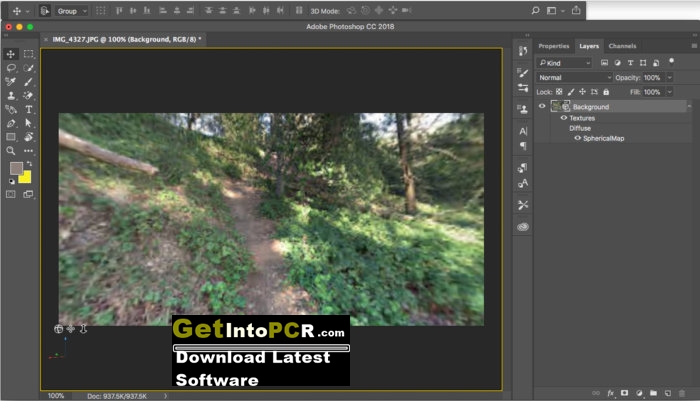Image resolution: width=700 pixels, height=401 pixels.
Task: Select the IMG_4327.JPG document tab
Action: (x=126, y=39)
